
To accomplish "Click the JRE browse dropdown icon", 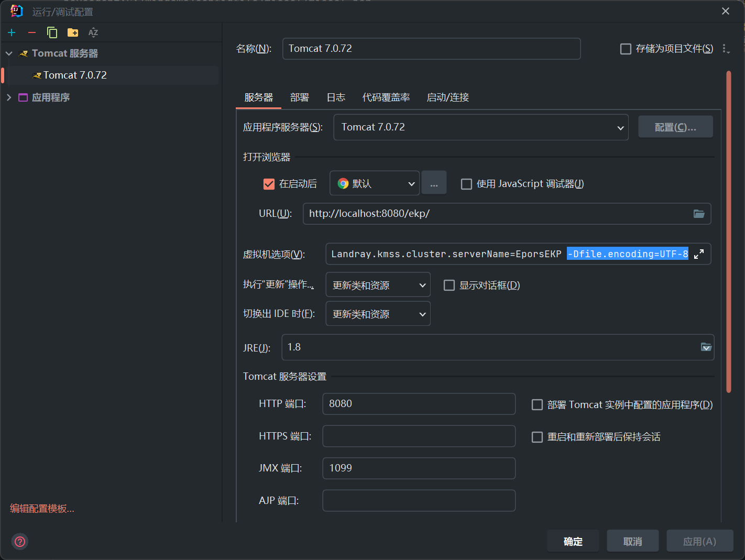I will (x=706, y=347).
